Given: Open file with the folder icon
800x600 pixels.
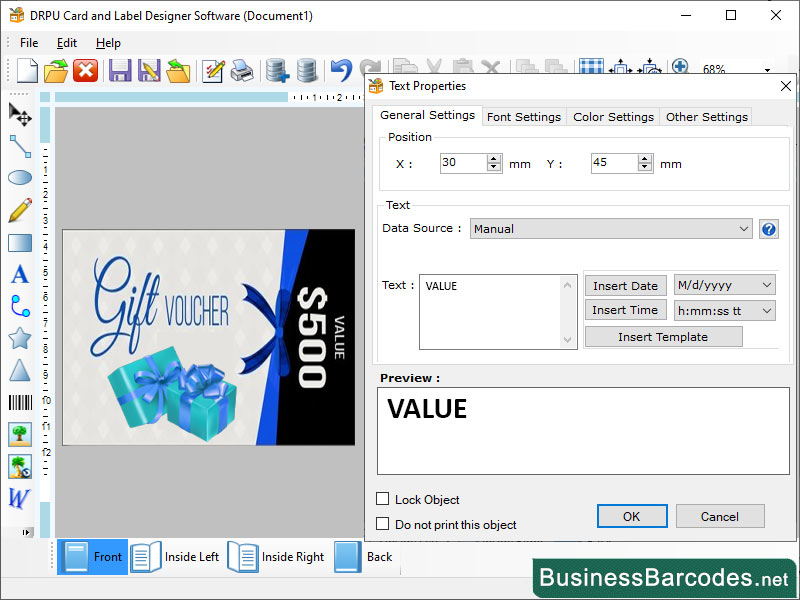Looking at the screenshot, I should click(56, 70).
